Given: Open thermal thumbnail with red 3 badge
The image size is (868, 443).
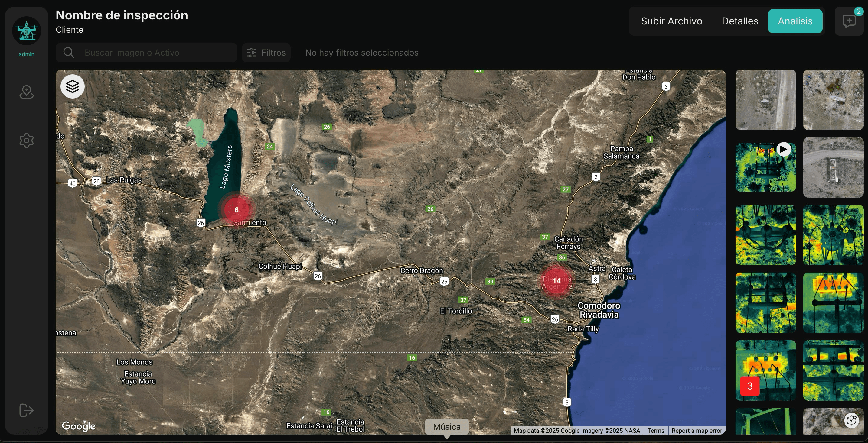Looking at the screenshot, I should pyautogui.click(x=765, y=370).
